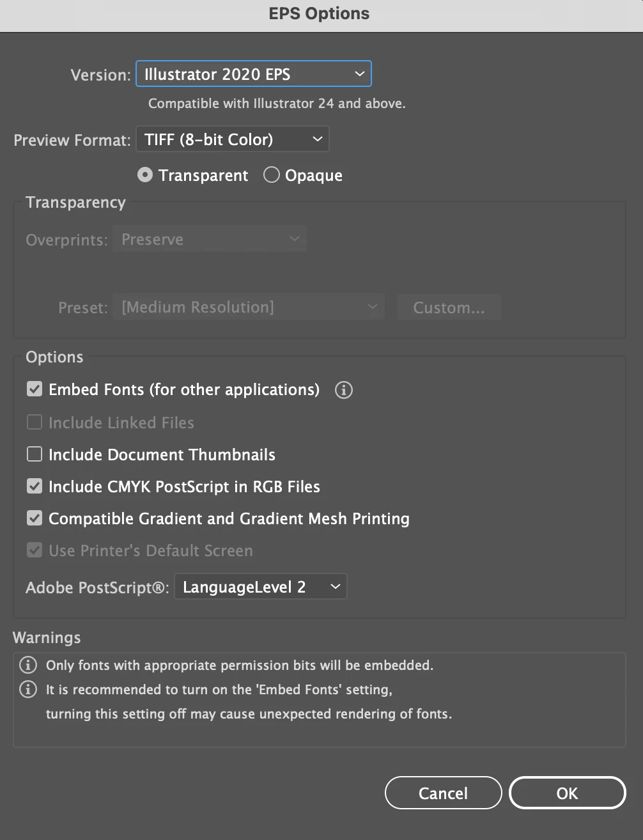
Task: Open the Preview Format dropdown
Action: coord(233,139)
